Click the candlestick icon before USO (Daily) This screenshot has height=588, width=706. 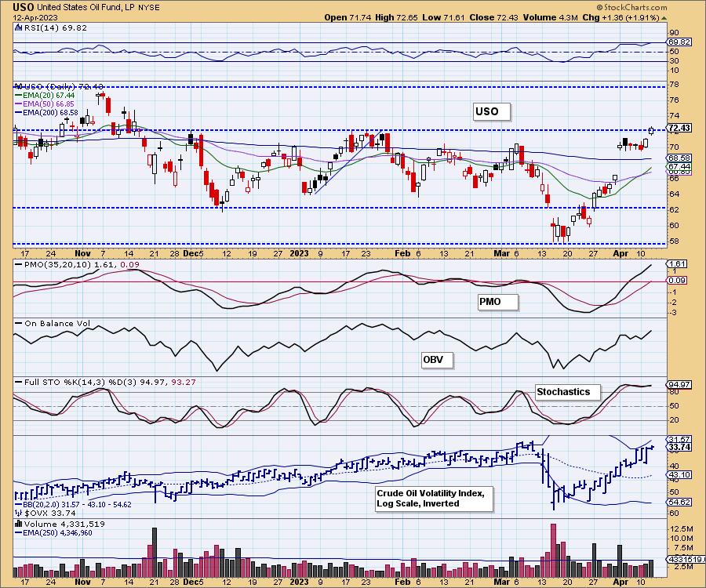(x=18, y=86)
